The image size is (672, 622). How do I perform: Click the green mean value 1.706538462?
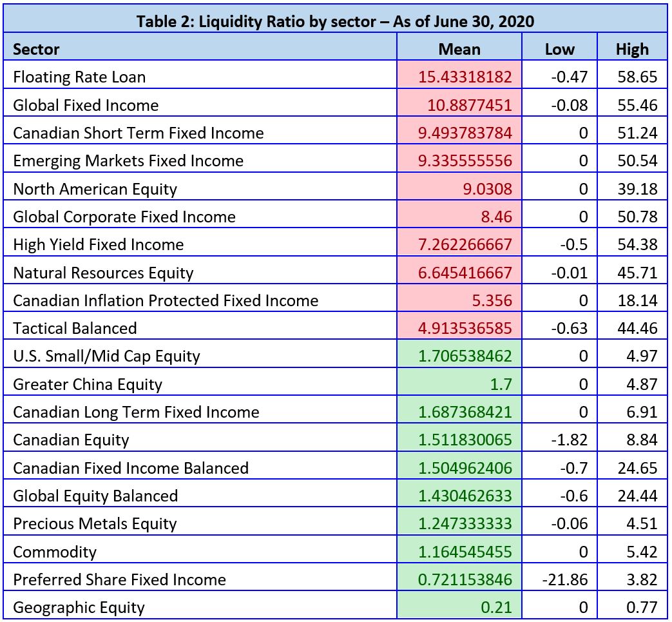click(x=465, y=356)
